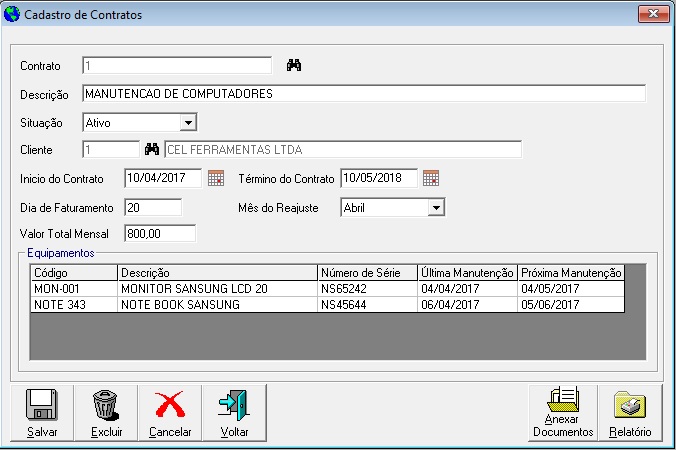The image size is (676, 450).
Task: Click the binoculars search icon beside Contrato
Action: pyautogui.click(x=294, y=65)
